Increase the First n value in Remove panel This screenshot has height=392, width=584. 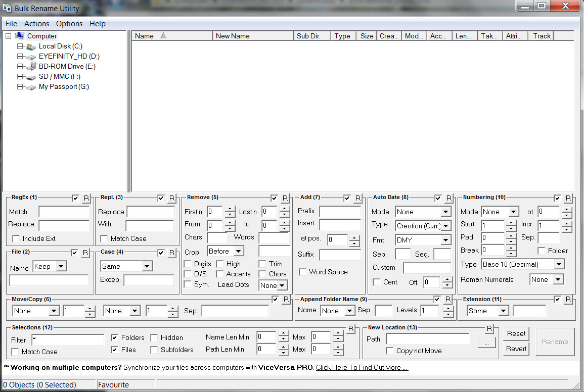[230, 209]
